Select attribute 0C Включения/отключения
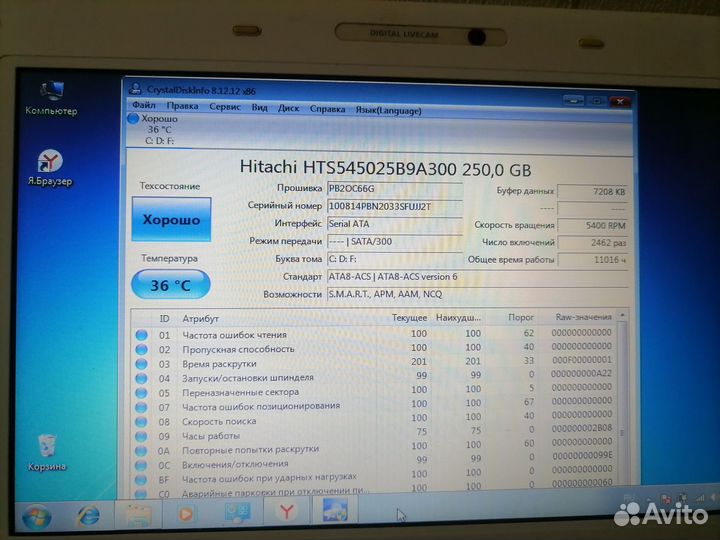 pyautogui.click(x=374, y=463)
